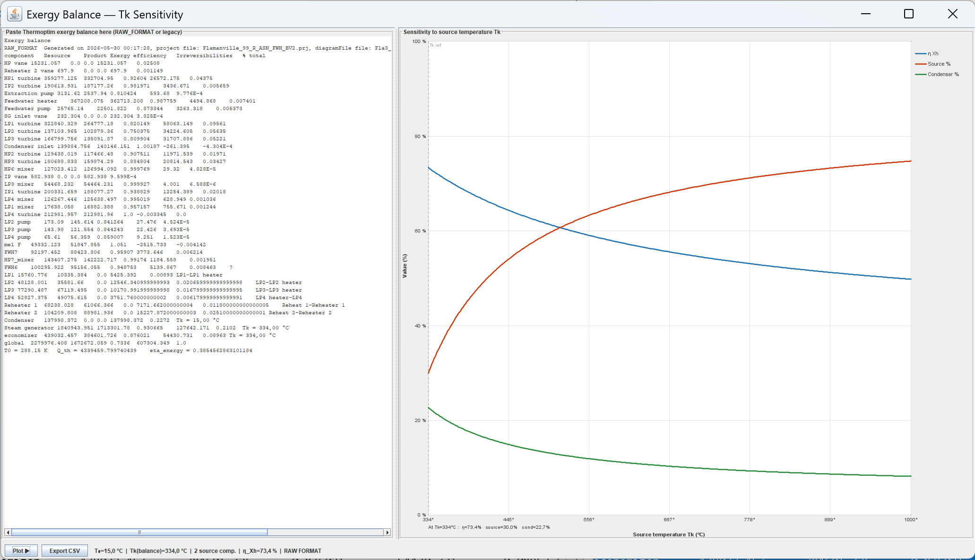975x560 pixels.
Task: Click the 'Sensitivity to source temperature Tk' panel title
Action: point(452,32)
